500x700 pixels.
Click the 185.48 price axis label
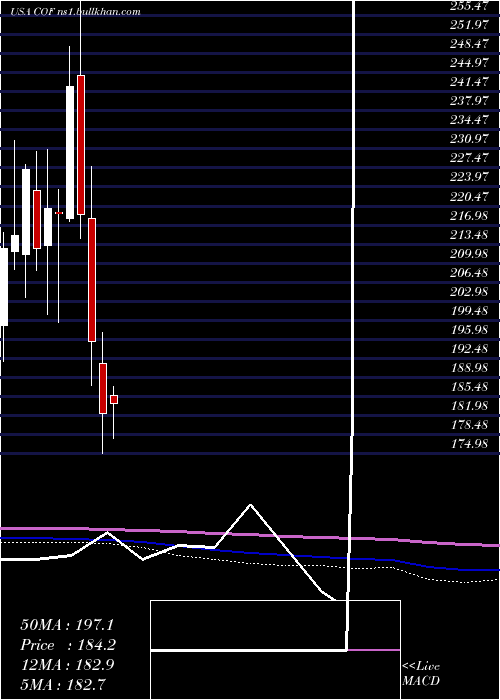coord(470,387)
